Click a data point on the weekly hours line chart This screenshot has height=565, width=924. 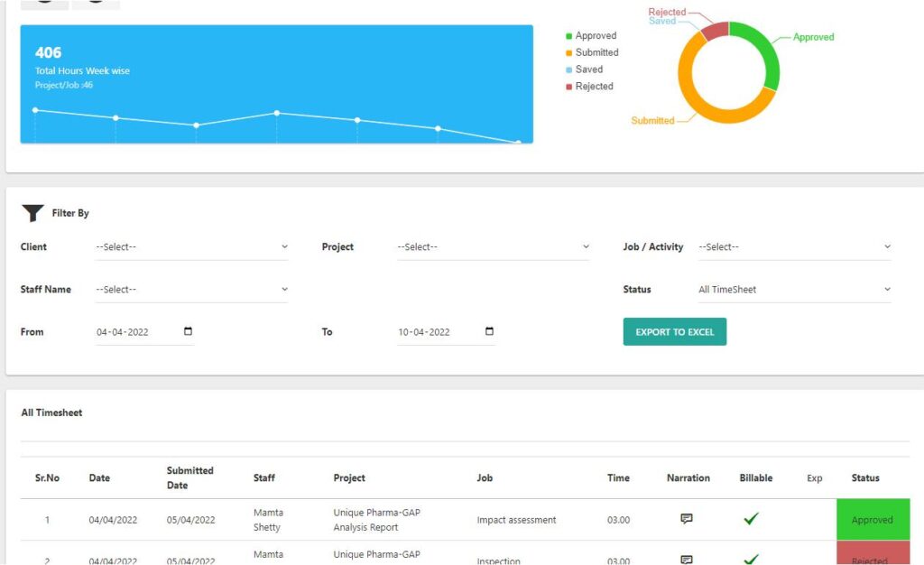276,114
